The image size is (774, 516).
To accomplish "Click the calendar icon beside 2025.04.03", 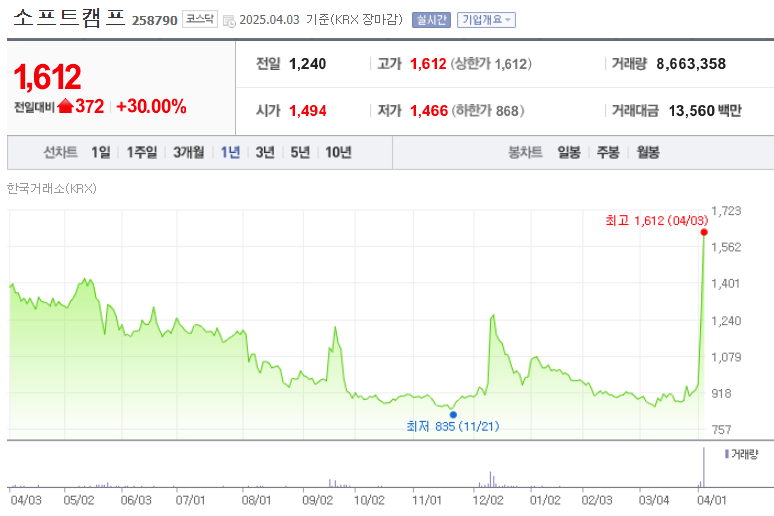I will click(x=229, y=21).
